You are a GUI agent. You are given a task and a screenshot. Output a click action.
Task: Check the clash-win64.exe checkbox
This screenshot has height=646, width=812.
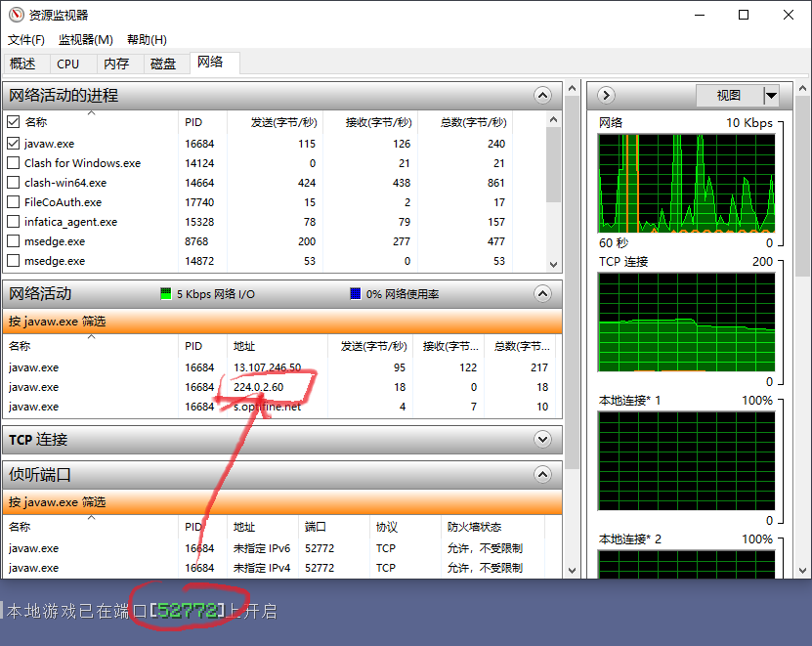(x=14, y=182)
